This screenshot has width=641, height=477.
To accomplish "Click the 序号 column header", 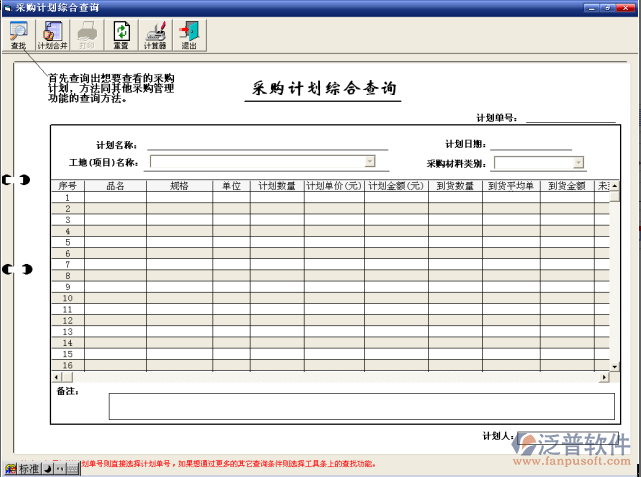I will click(68, 186).
